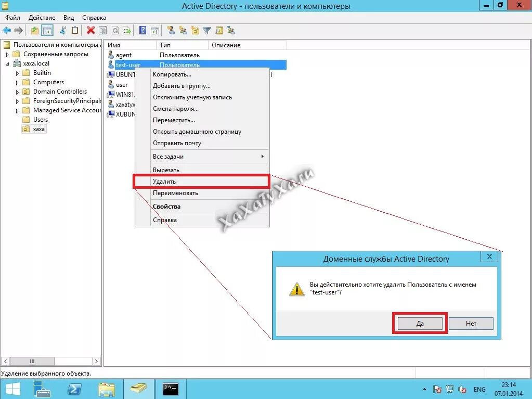Choose Вырезать in the context menu
Image resolution: width=532 pixels, height=399 pixels.
tap(202, 170)
